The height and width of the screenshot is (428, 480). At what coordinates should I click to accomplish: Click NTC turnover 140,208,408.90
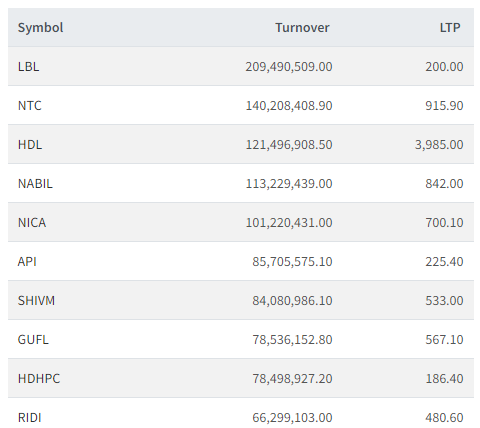pos(289,106)
